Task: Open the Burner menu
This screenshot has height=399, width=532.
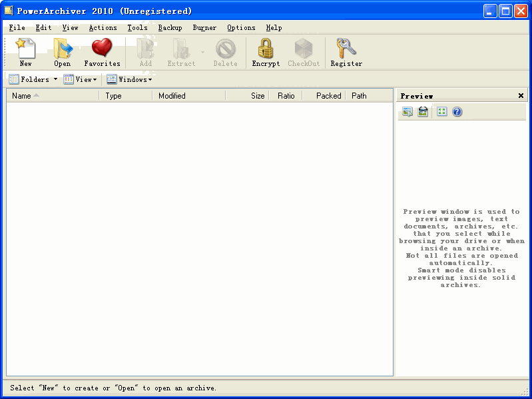Action: point(204,28)
